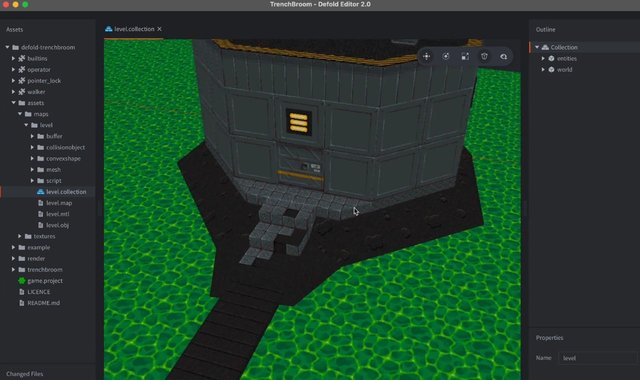Select the Rotate tool in viewport toolbar

point(446,56)
